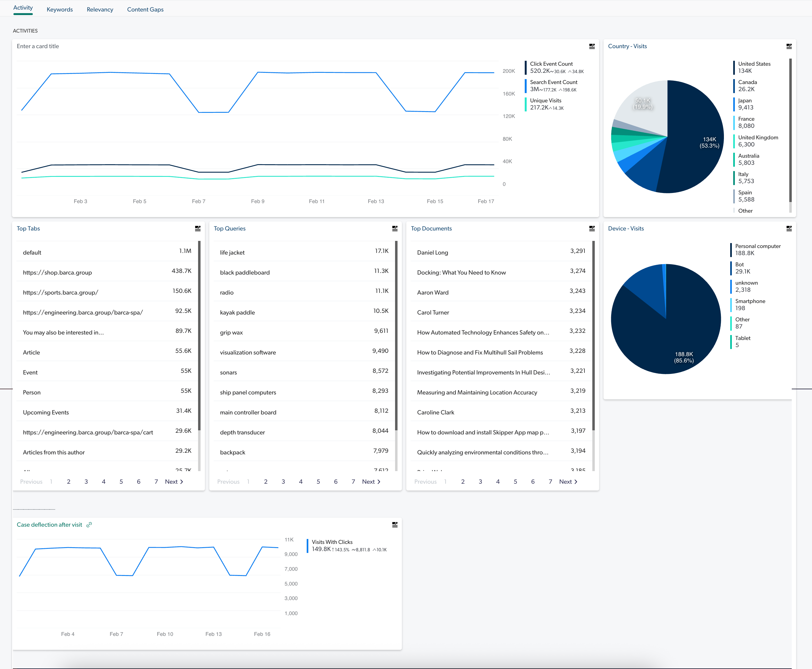Click the Case deflection after visit title link
This screenshot has width=812, height=669.
[49, 524]
